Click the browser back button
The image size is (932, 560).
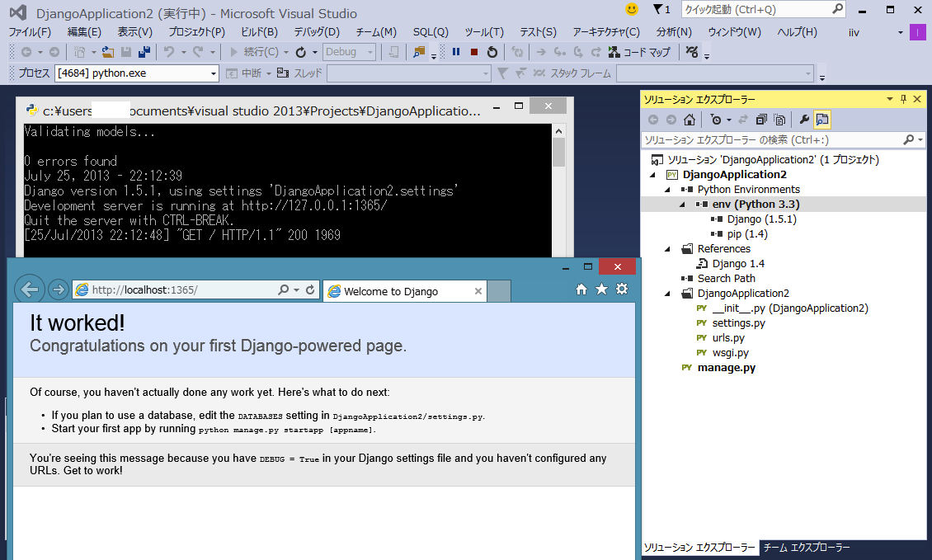pos(30,289)
